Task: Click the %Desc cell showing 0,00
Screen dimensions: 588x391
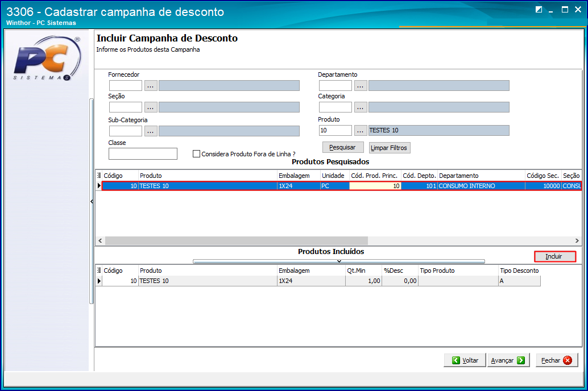Action: click(x=400, y=281)
